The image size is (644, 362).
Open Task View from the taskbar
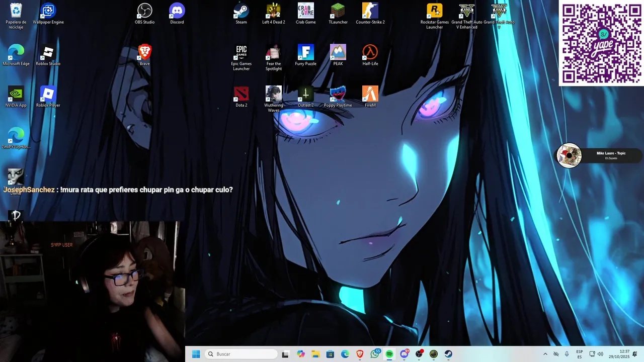pos(285,354)
